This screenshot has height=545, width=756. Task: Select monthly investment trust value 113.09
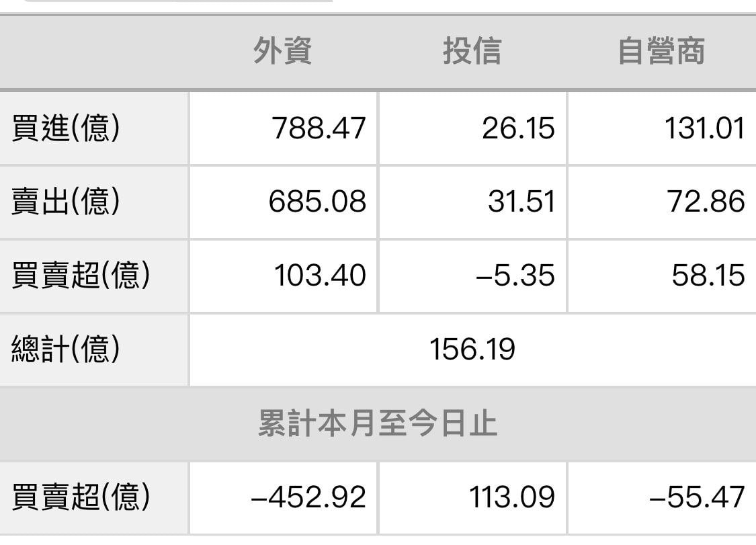[x=513, y=498]
